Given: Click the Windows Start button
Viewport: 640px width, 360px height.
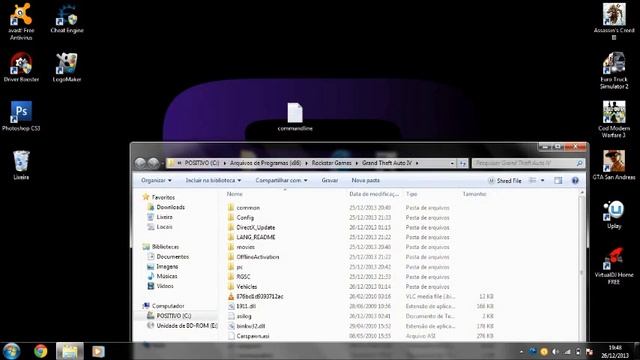Looking at the screenshot, I should 11,351.
